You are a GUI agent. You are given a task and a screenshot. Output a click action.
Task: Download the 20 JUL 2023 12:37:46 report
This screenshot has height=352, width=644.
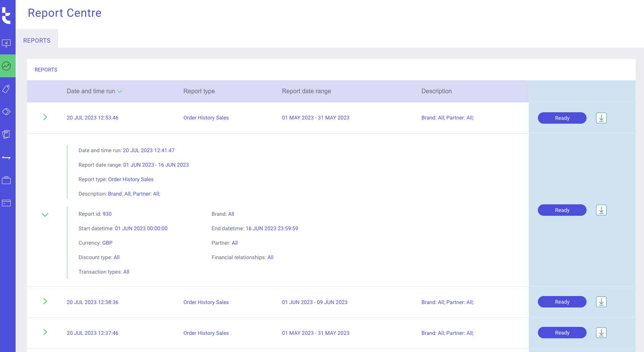point(601,333)
